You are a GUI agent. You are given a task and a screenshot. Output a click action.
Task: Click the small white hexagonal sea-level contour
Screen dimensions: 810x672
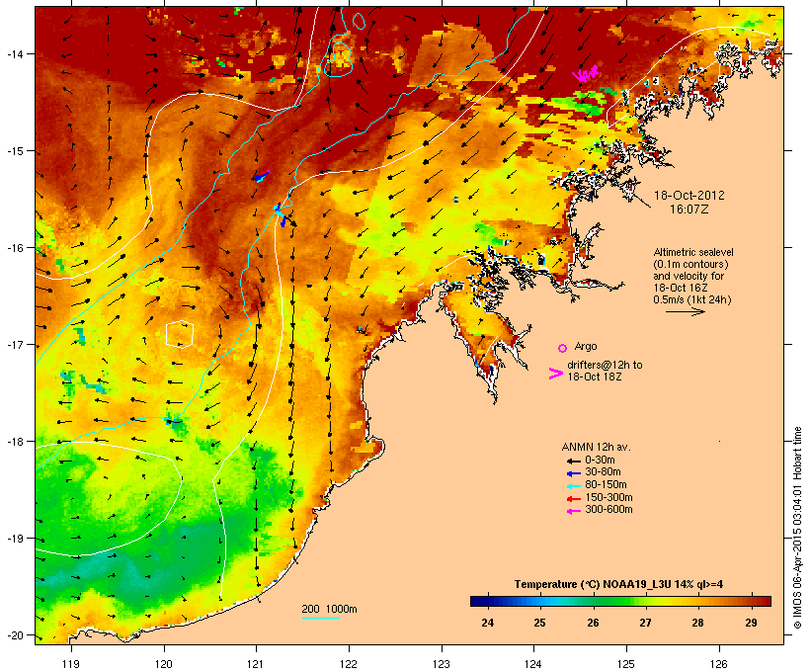click(180, 334)
